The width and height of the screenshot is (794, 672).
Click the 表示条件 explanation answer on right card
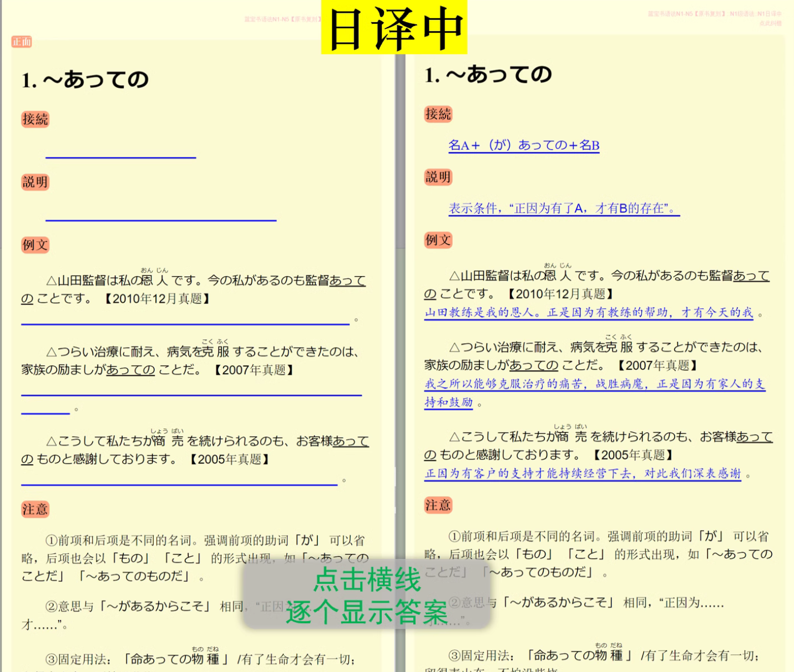pyautogui.click(x=564, y=208)
